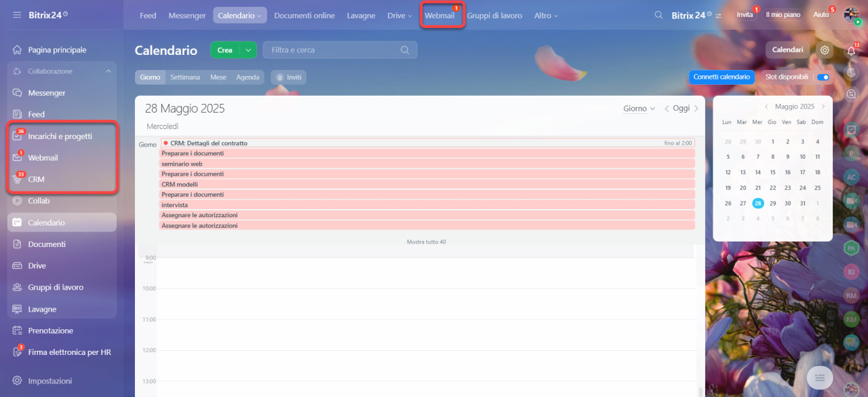The width and height of the screenshot is (868, 397).
Task: Open the Copilot spiral icon in the right rail
Action: coord(852,73)
